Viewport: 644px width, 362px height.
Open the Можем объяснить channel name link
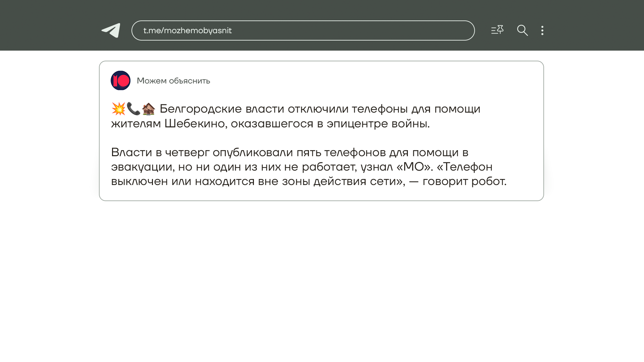pos(173,81)
